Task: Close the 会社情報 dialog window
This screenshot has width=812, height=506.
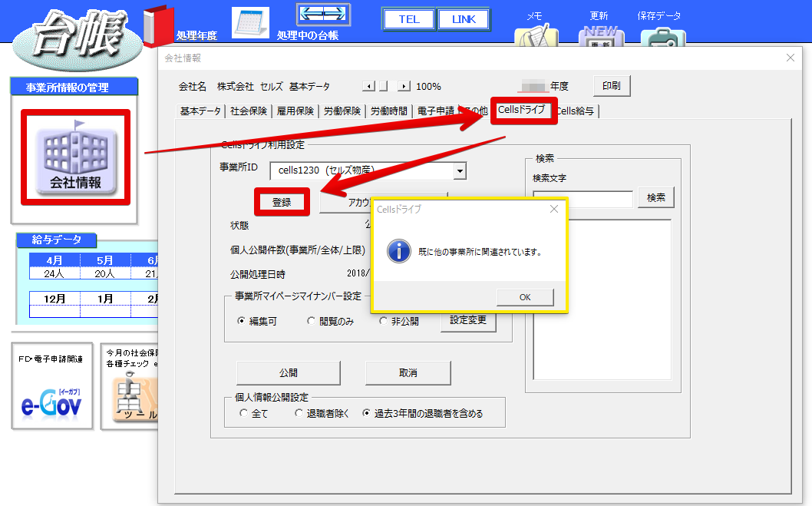Action: click(791, 58)
